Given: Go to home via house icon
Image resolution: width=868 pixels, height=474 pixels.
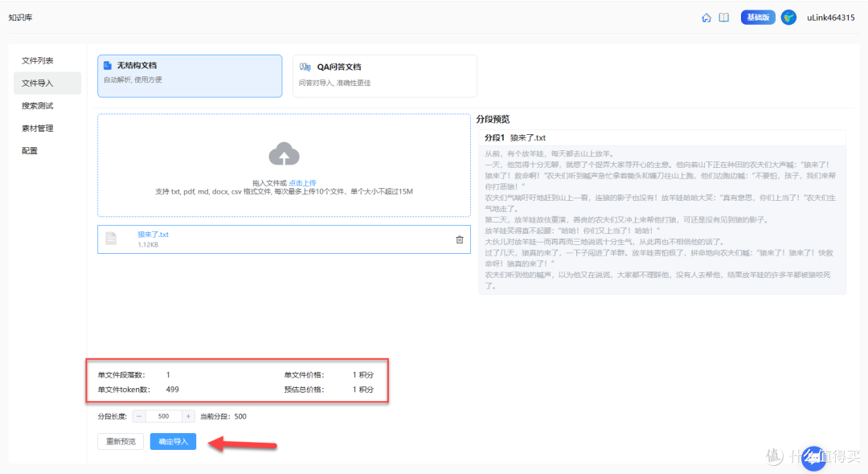Looking at the screenshot, I should click(706, 18).
